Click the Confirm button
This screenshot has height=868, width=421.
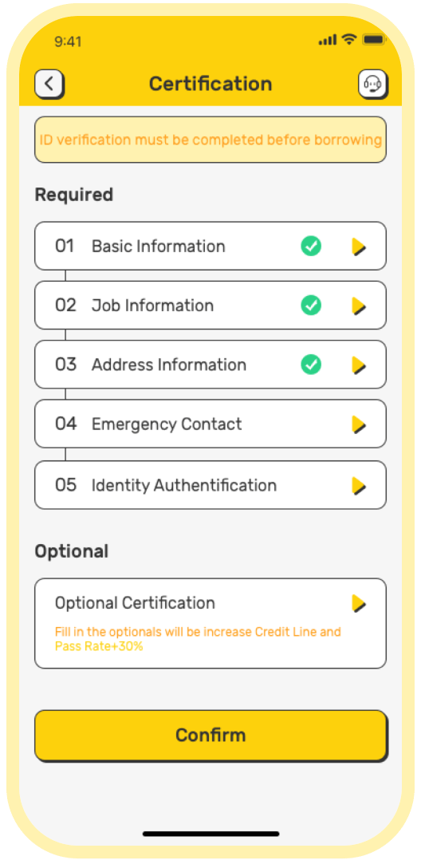pos(210,736)
